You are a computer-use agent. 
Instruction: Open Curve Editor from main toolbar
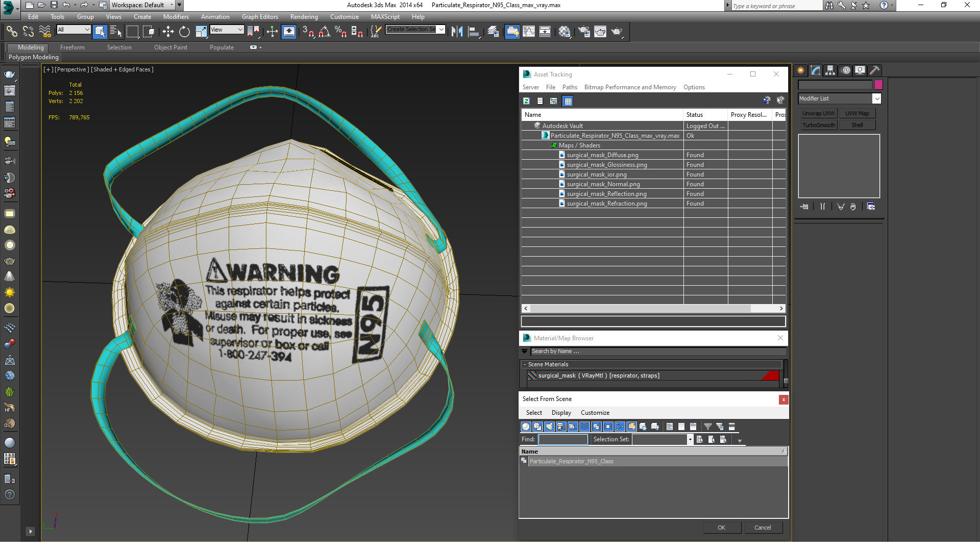(x=529, y=32)
